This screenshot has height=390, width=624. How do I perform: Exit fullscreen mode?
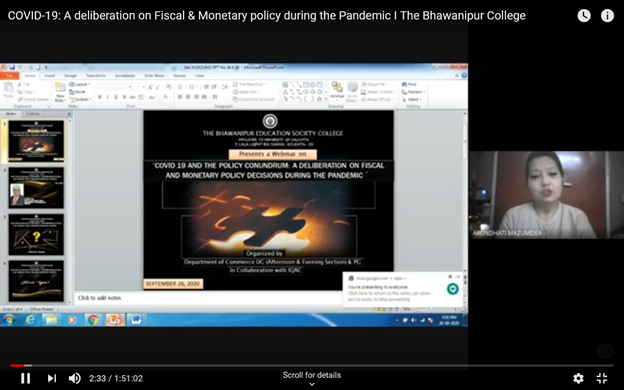coord(602,378)
